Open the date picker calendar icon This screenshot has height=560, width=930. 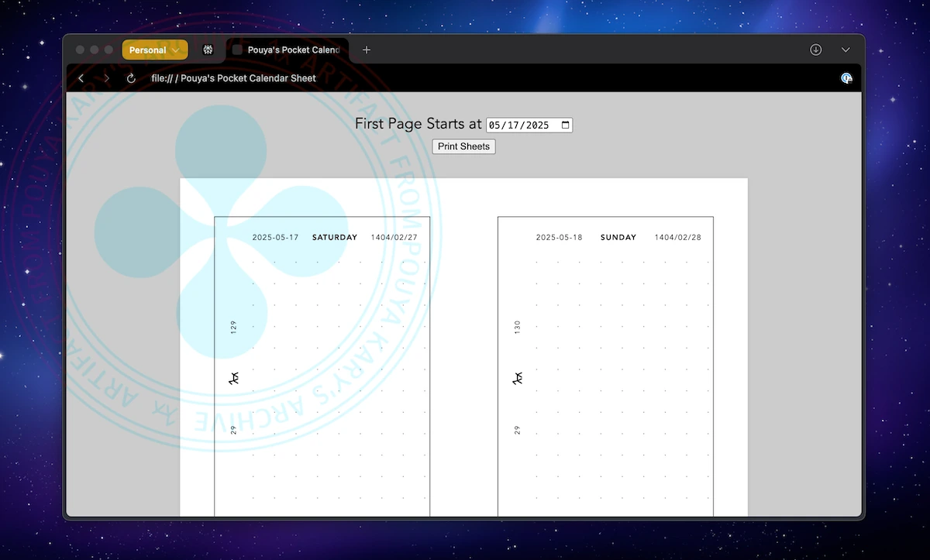point(566,125)
